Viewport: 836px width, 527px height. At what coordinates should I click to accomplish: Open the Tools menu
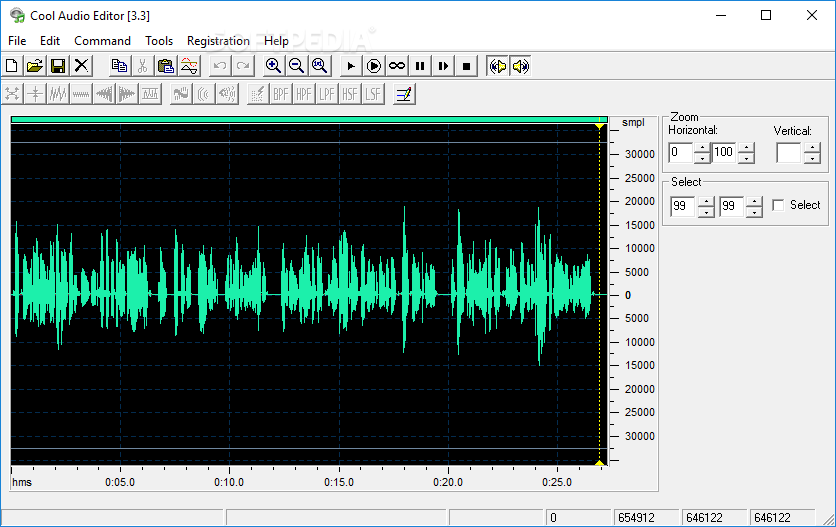(159, 41)
